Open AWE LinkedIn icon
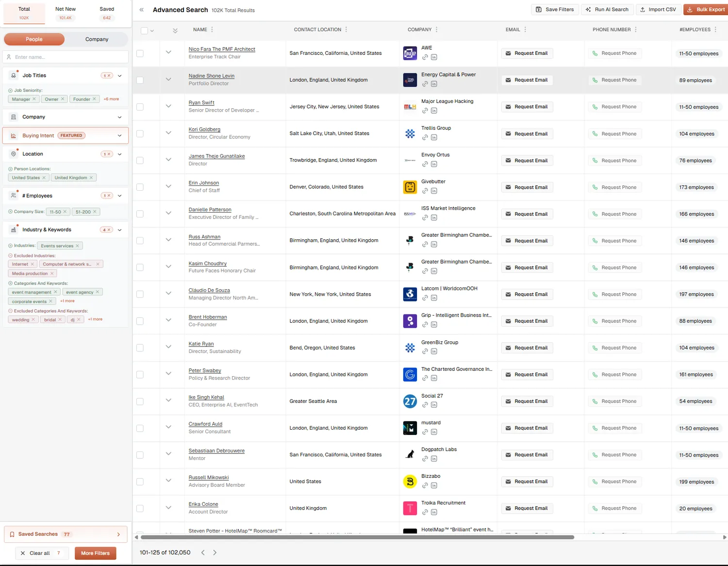Viewport: 728px width, 566px height. [x=434, y=57]
